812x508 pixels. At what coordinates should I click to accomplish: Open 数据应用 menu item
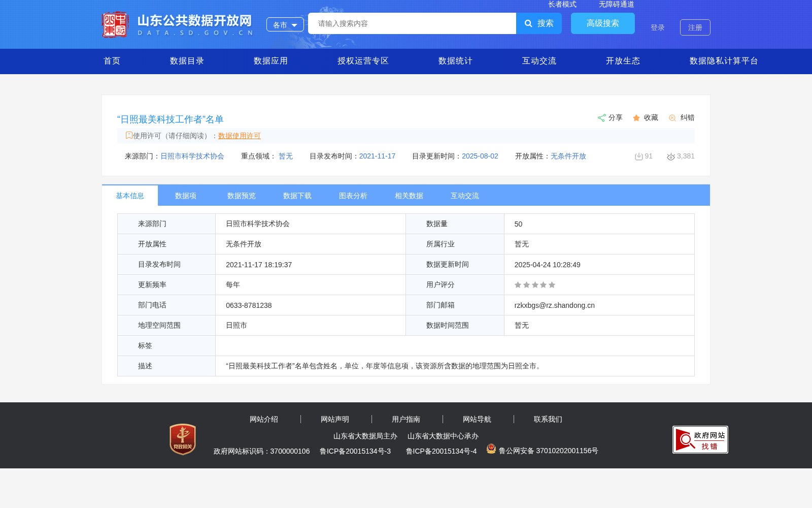pyautogui.click(x=271, y=61)
